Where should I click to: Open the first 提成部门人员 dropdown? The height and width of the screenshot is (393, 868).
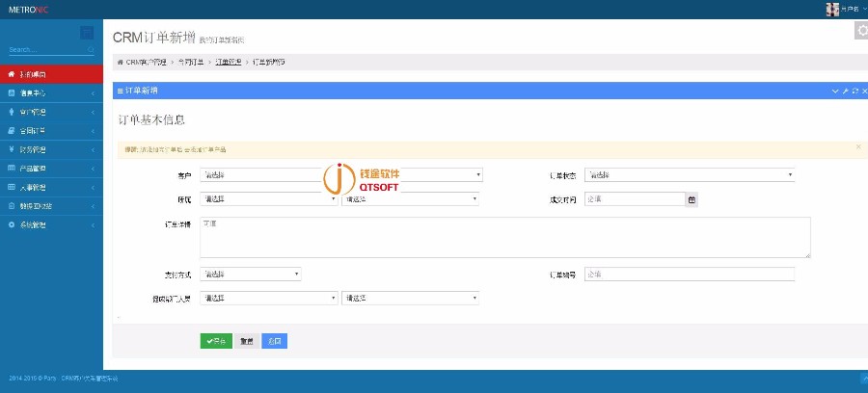269,298
